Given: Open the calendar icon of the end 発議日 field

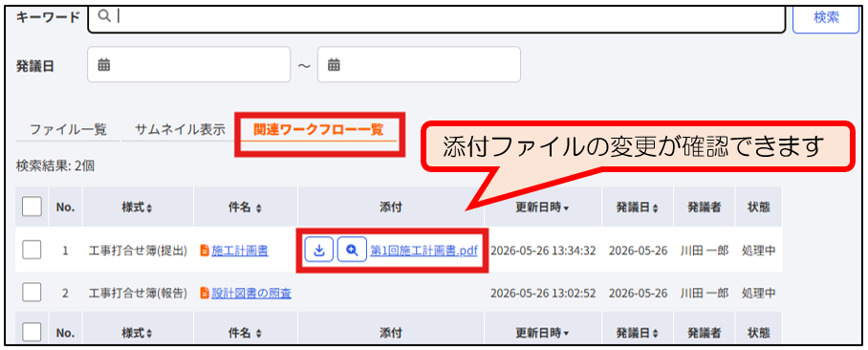Looking at the screenshot, I should pyautogui.click(x=334, y=65).
